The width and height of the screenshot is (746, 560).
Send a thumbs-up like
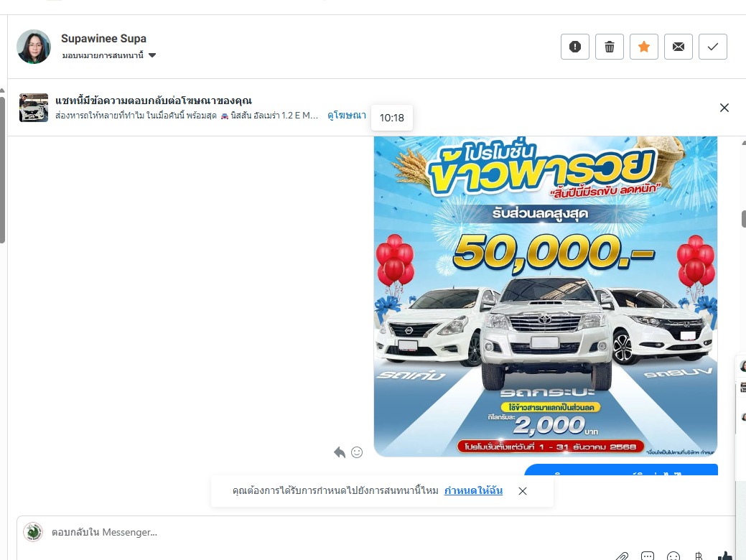(725, 556)
